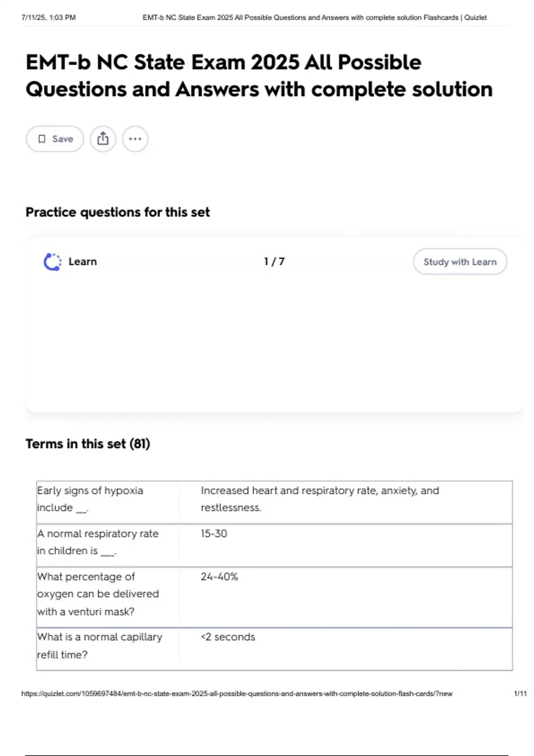Click the "Practice questions for this set" heading
The height and width of the screenshot is (756, 534).
[117, 213]
